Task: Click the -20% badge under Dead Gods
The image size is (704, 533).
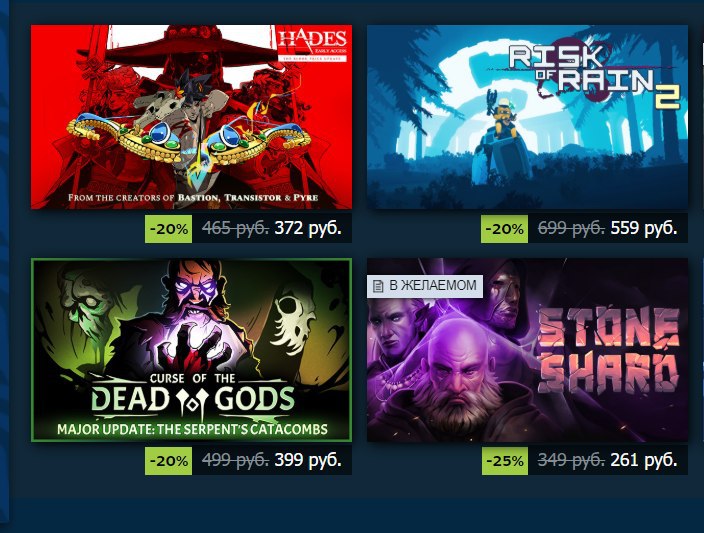Action: [x=168, y=461]
